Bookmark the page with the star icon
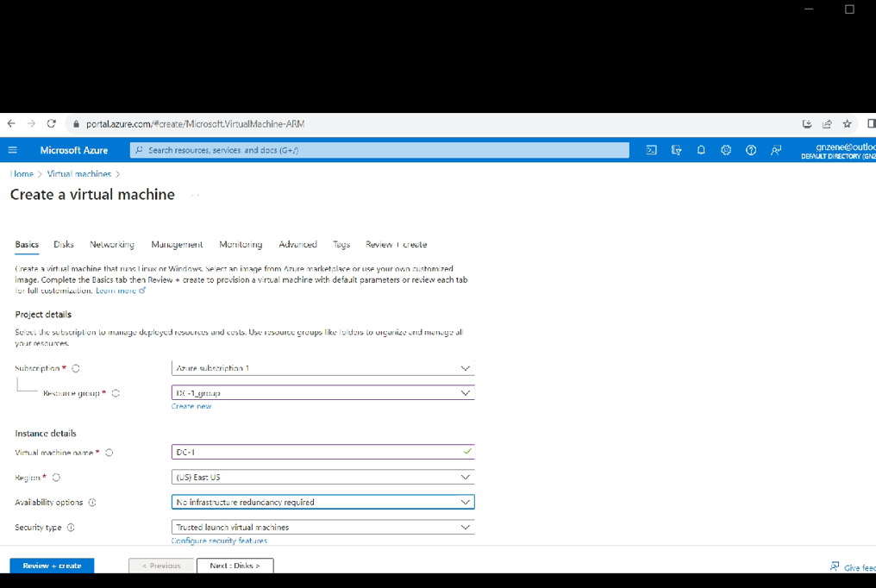 click(848, 123)
